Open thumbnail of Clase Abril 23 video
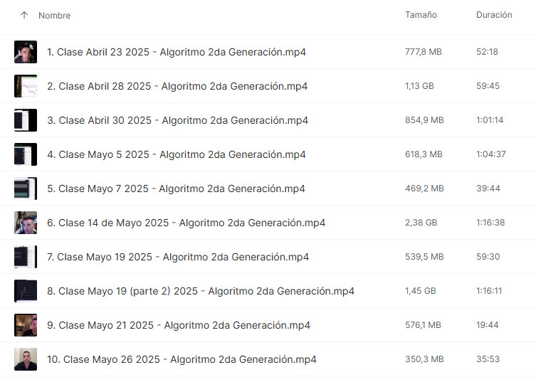Screen dimensions: 536x392 coord(26,52)
